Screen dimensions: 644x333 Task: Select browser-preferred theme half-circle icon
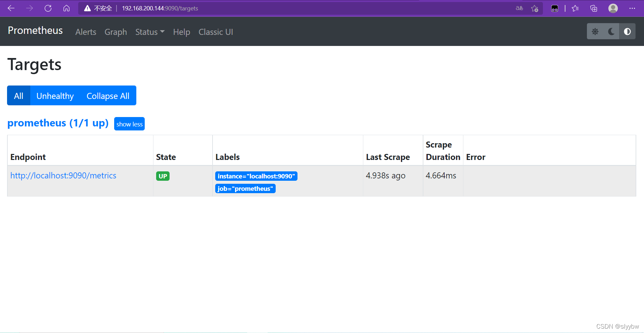coord(627,32)
